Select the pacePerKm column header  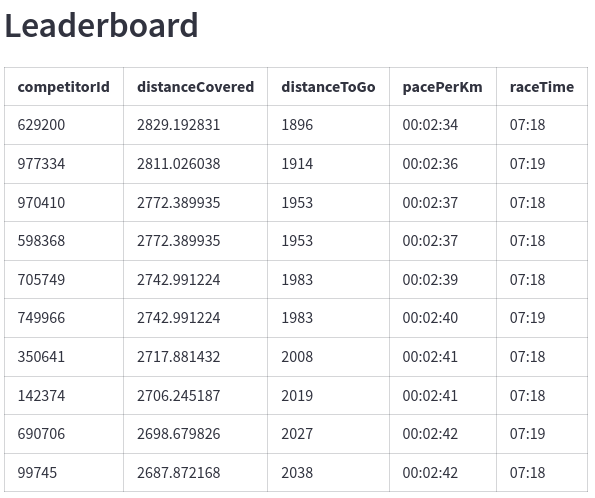point(442,87)
